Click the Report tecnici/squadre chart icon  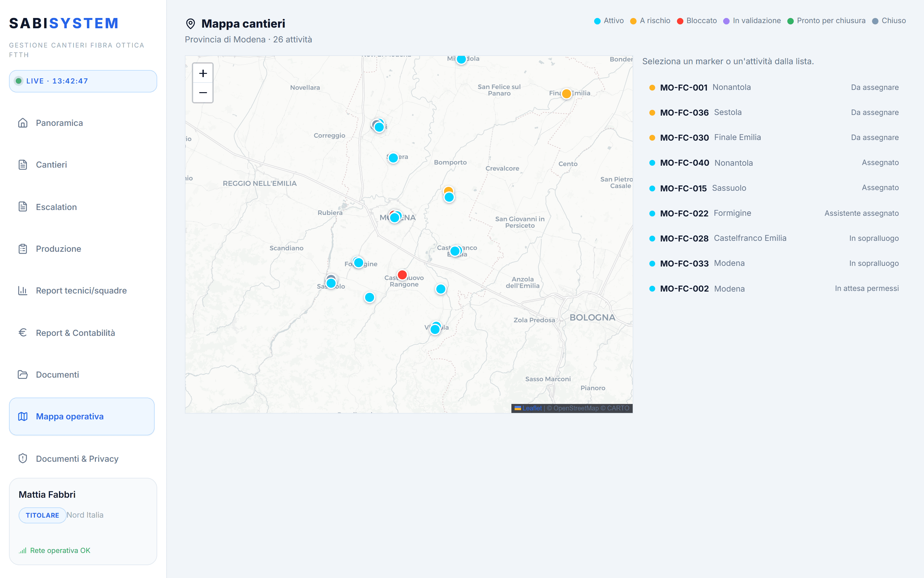pos(23,291)
